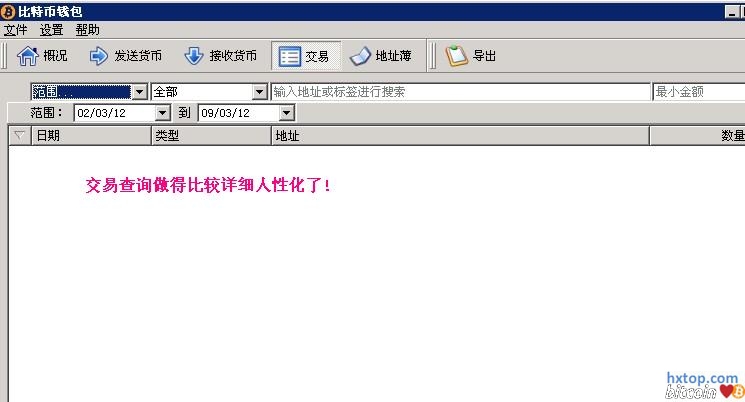Click the 最小金额 minimum amount field
Screen dimensions: 745x402
pos(699,92)
